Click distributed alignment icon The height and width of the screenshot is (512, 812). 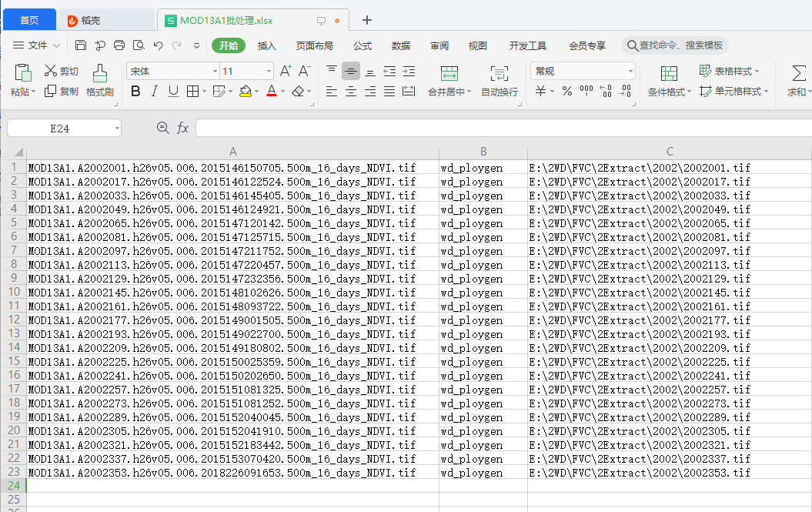(409, 92)
